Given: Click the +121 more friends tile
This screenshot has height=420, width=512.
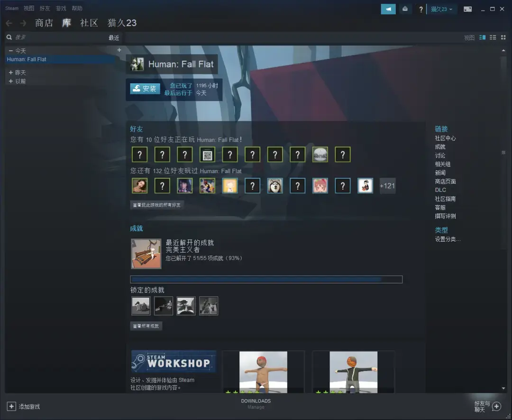Looking at the screenshot, I should [388, 186].
